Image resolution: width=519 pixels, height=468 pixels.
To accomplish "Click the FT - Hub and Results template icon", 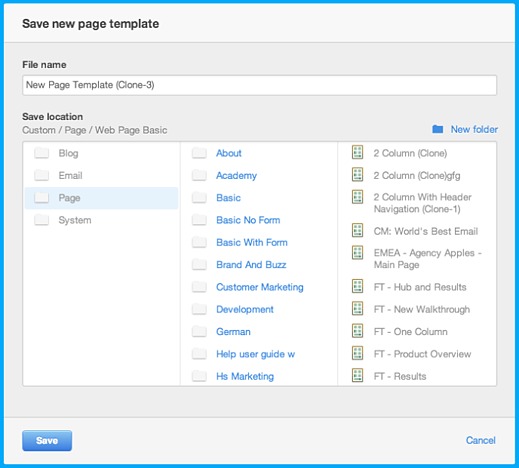I will click(x=358, y=286).
